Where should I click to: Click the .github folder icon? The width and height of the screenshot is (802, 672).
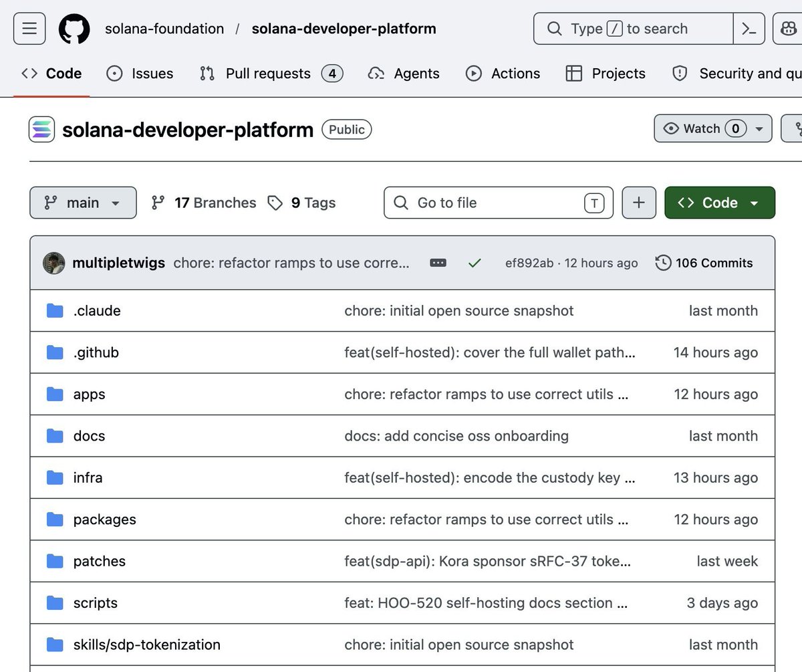point(55,352)
